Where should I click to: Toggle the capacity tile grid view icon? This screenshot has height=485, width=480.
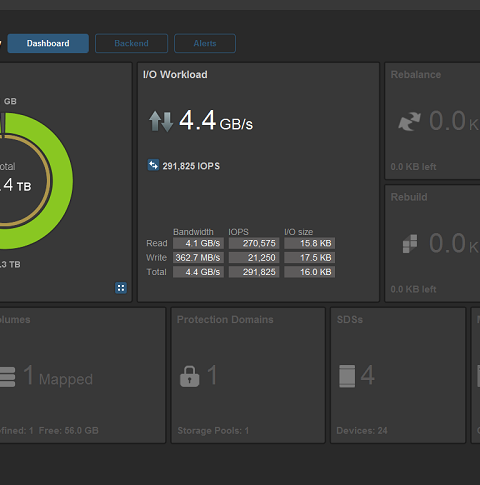point(121,288)
